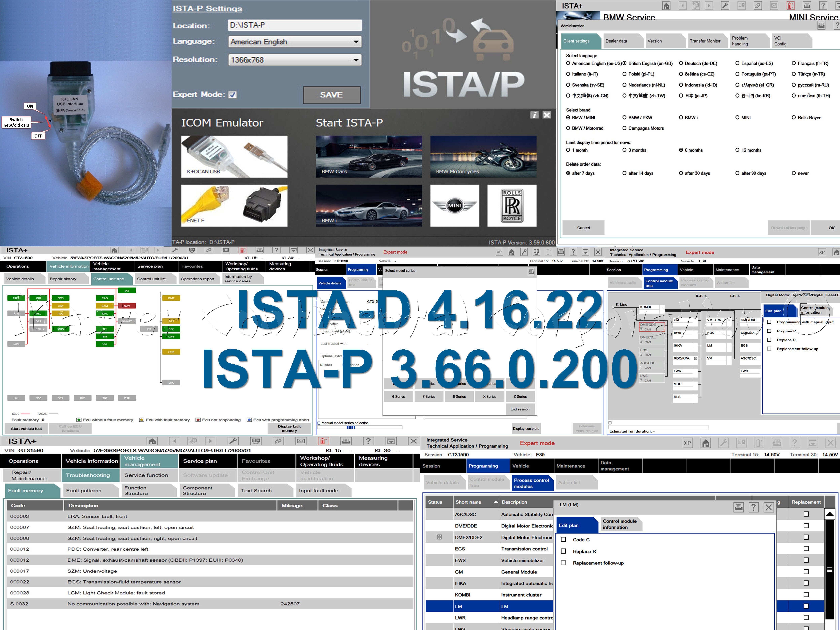Viewport: 840px width, 630px height.
Task: Click print icon in the Administration title bar
Action: click(x=821, y=25)
